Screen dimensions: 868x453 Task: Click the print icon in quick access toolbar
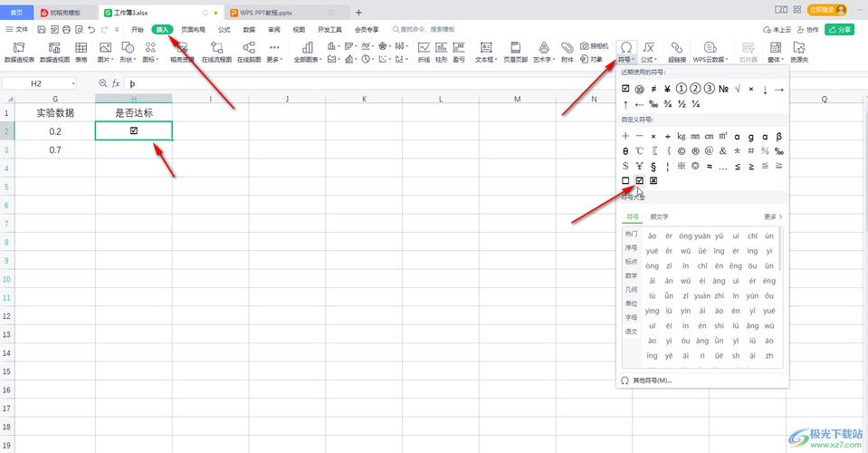coord(66,29)
